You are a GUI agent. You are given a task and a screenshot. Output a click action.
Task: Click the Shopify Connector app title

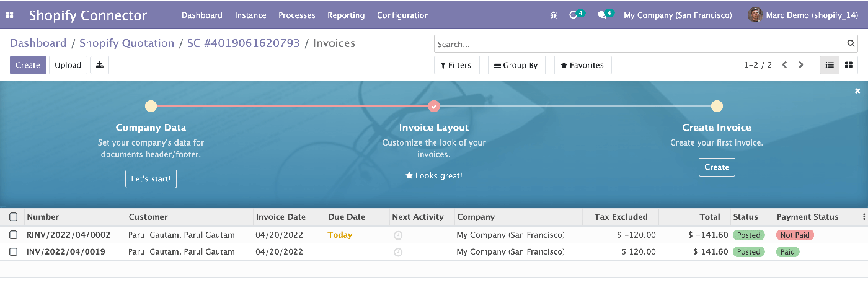click(88, 15)
